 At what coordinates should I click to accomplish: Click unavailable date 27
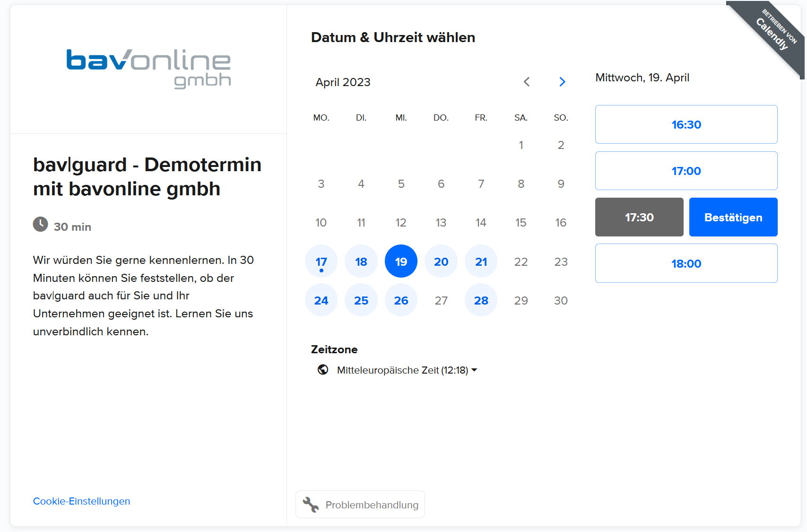(x=441, y=300)
